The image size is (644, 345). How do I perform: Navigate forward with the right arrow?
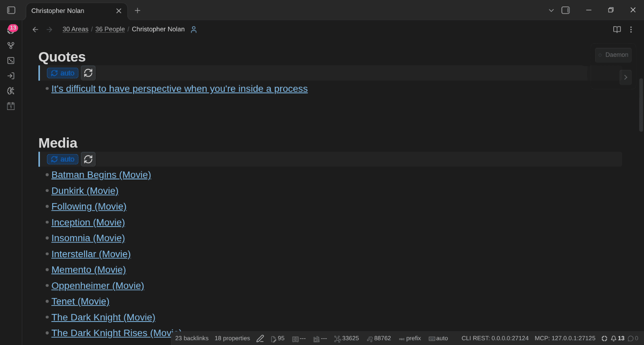[49, 29]
